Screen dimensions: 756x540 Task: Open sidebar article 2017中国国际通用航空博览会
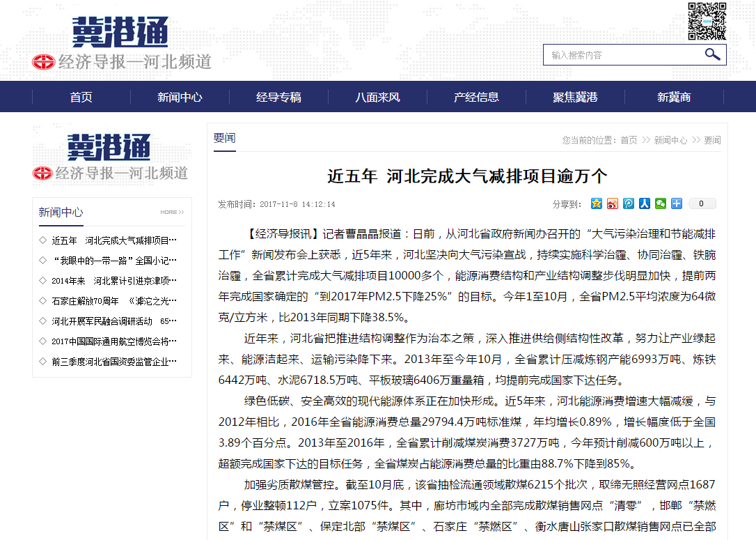coord(114,341)
